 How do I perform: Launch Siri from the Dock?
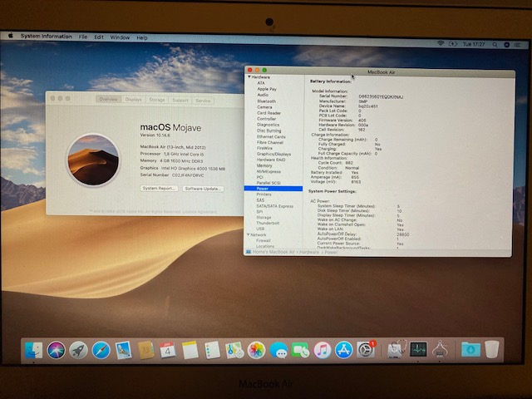point(57,350)
